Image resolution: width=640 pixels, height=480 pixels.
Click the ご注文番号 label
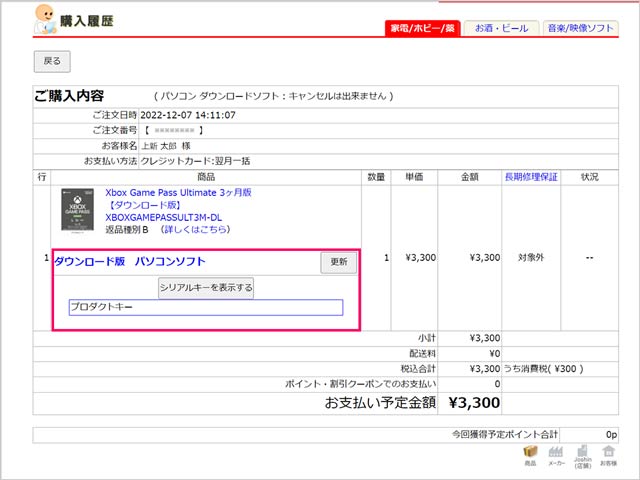tap(114, 130)
